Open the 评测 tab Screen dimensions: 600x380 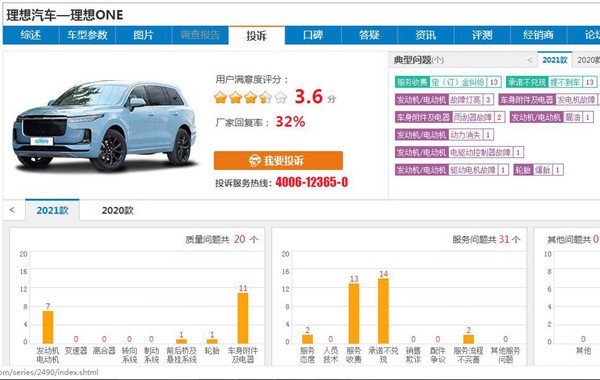point(482,35)
